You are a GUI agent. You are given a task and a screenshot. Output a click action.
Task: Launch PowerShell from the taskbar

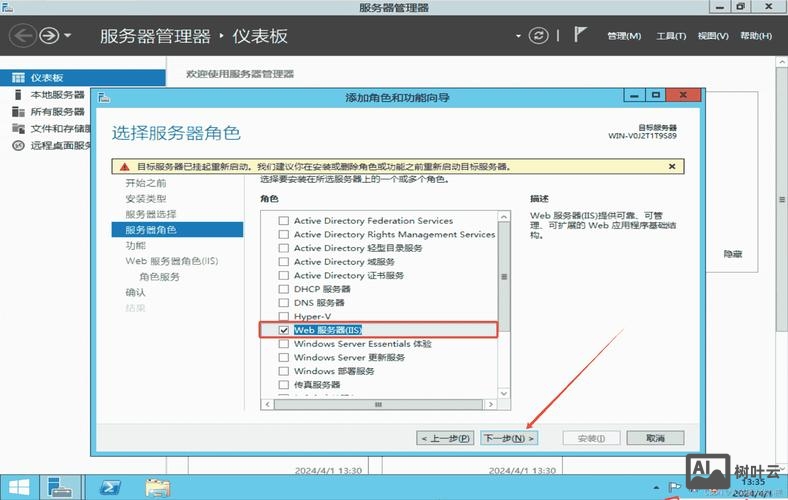pos(109,487)
